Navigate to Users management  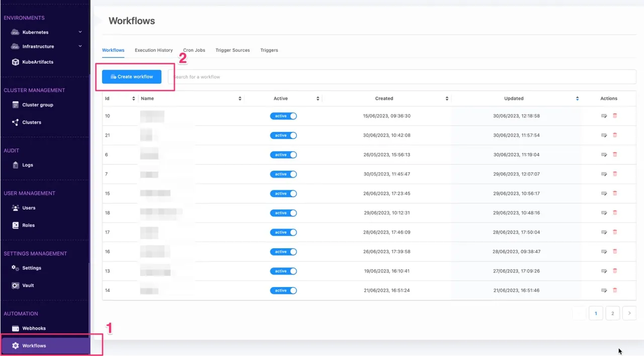click(x=24, y=208)
